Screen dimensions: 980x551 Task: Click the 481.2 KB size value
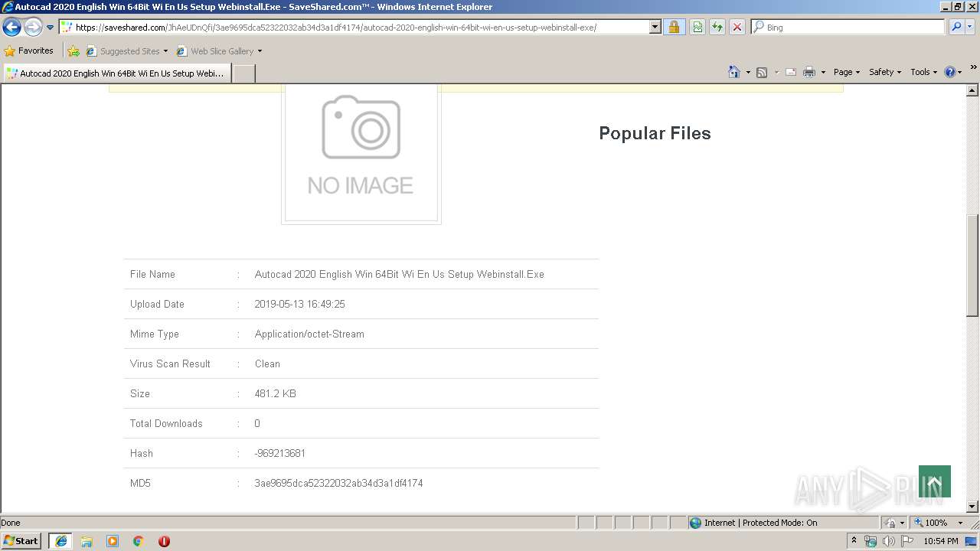[x=275, y=393]
